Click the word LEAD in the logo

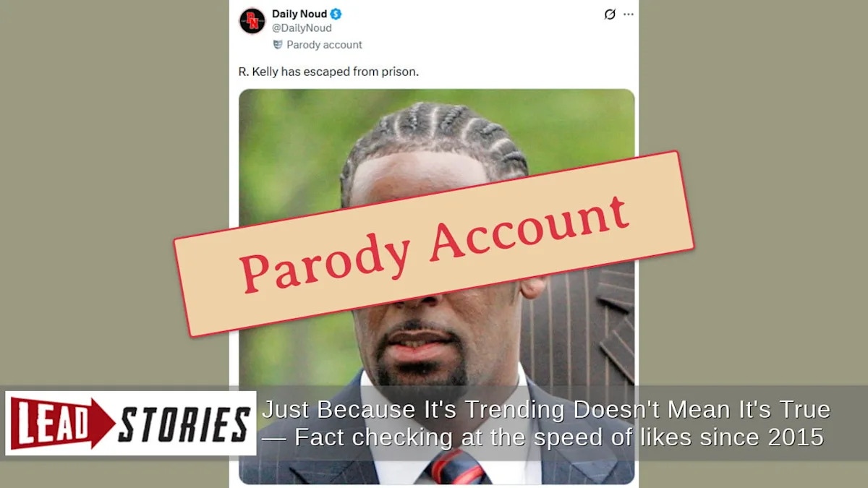point(51,423)
